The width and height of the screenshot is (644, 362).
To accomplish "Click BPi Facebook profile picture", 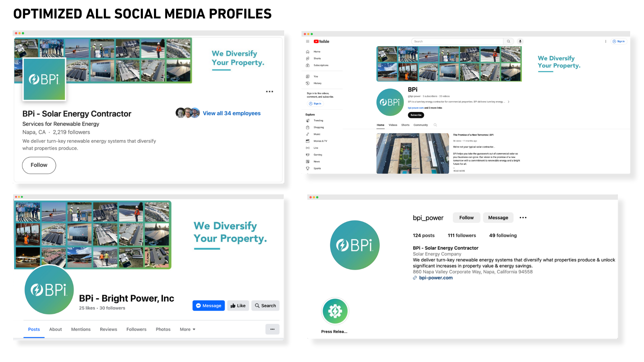I will (49, 290).
